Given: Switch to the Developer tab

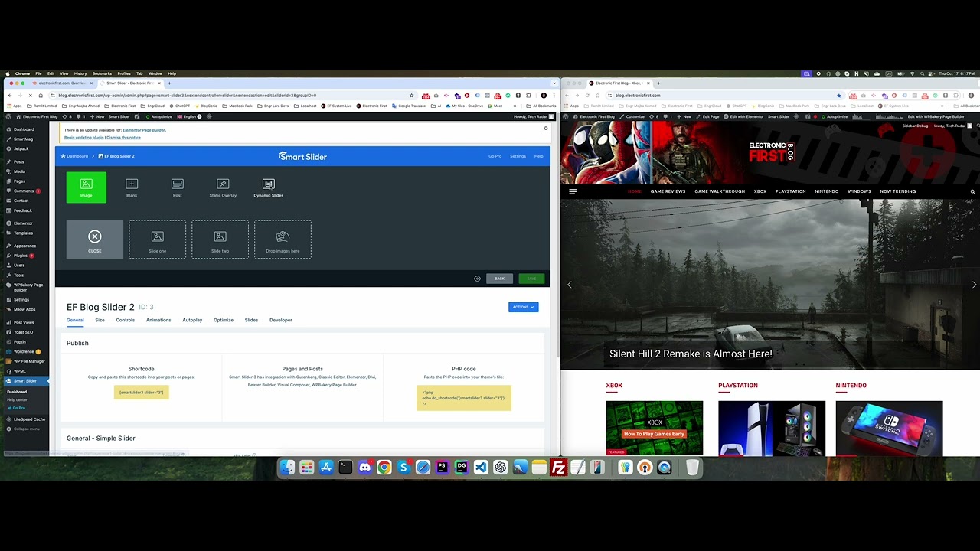Looking at the screenshot, I should [x=281, y=320].
